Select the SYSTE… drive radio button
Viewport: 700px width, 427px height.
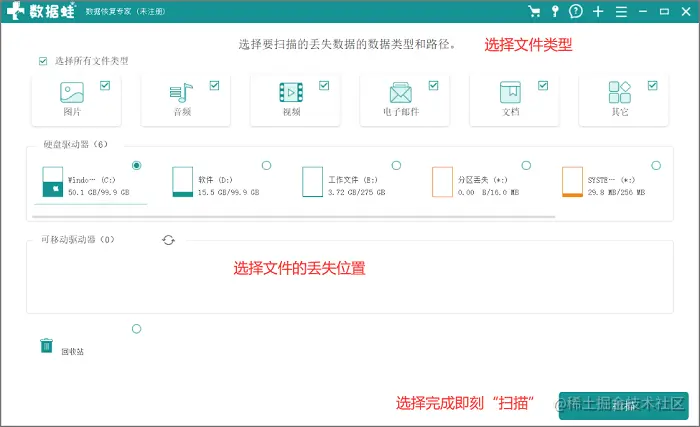(656, 166)
